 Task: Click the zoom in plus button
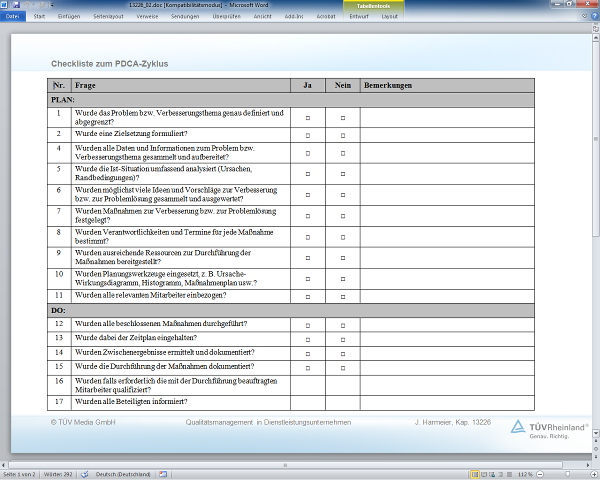pos(592,472)
